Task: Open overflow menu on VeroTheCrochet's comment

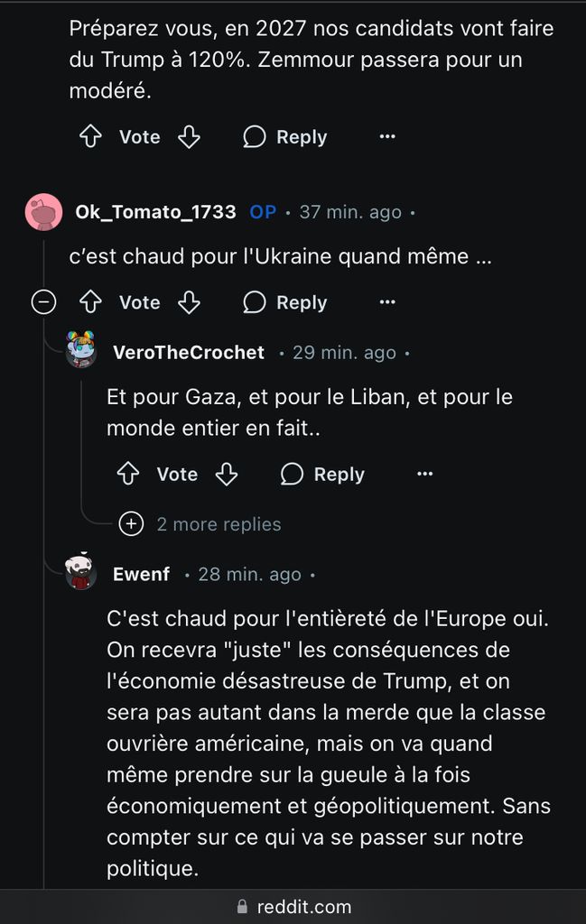Action: 424,475
